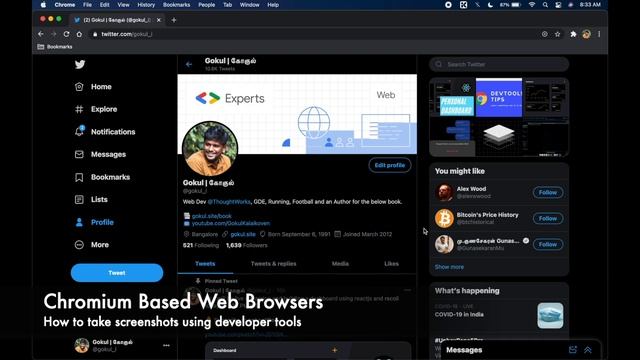Open the People menu in menu bar

click(x=207, y=5)
